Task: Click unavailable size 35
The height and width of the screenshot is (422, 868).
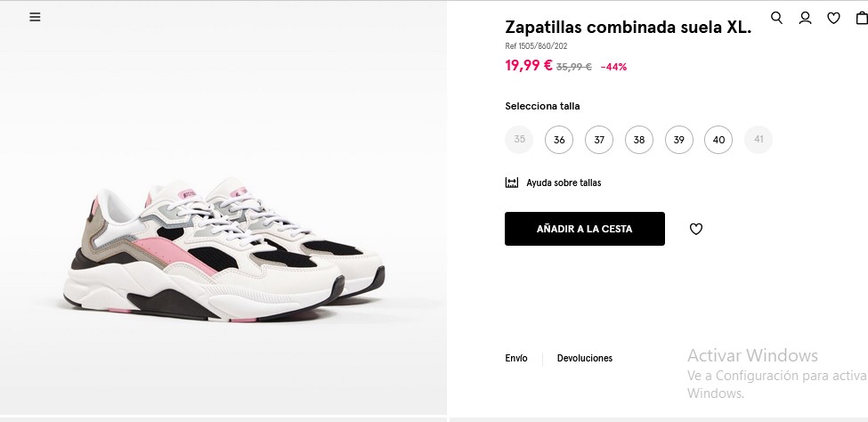Action: (519, 140)
